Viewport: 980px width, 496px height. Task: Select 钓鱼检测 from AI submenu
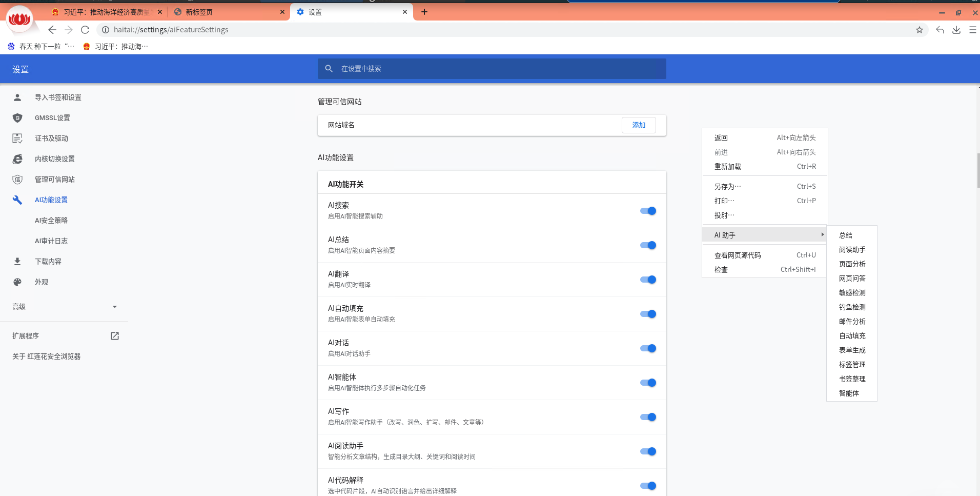[x=852, y=307]
